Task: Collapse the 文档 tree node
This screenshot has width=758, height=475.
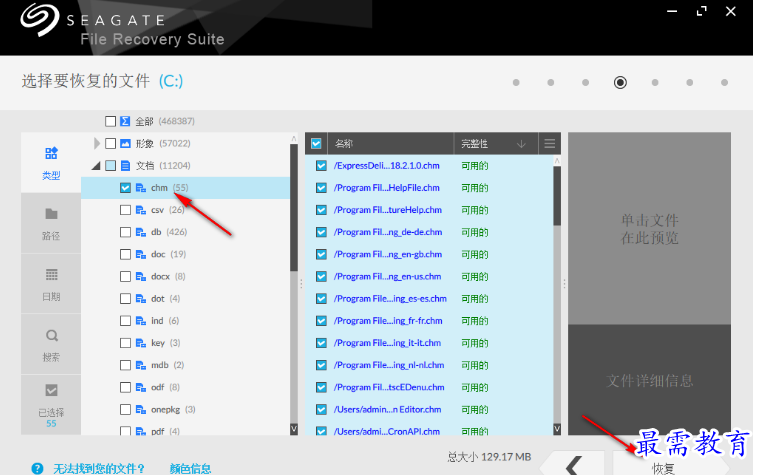Action: point(96,166)
